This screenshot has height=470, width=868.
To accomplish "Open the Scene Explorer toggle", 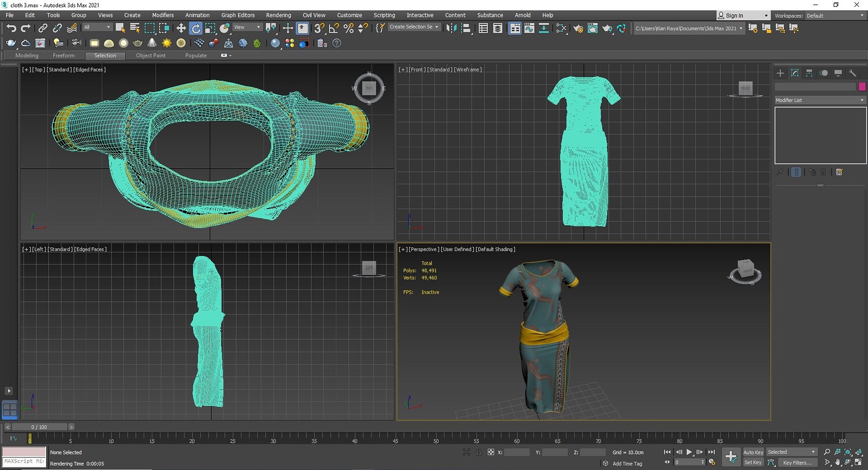I will coord(483,28).
